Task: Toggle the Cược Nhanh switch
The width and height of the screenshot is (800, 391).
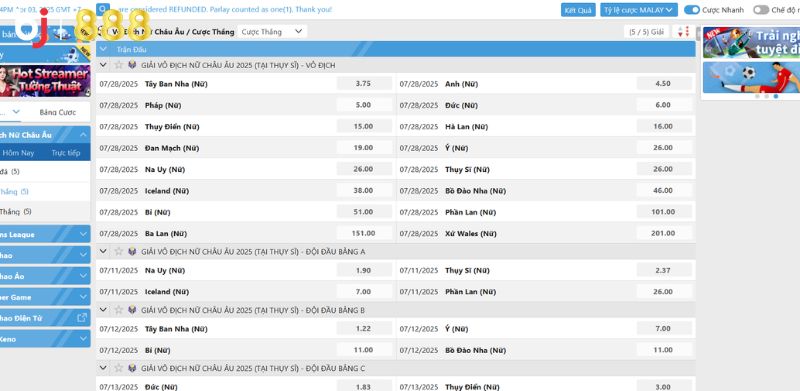Action: tap(692, 10)
